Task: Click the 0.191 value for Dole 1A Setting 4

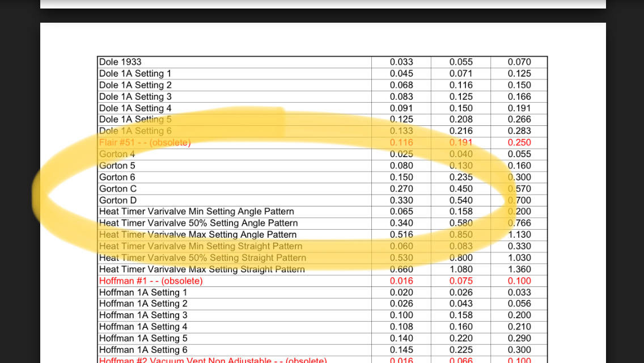Action: (519, 108)
